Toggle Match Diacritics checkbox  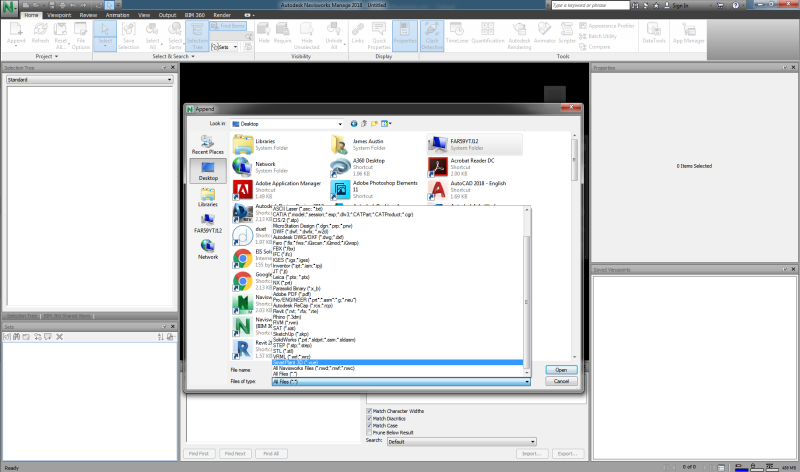[x=369, y=418]
